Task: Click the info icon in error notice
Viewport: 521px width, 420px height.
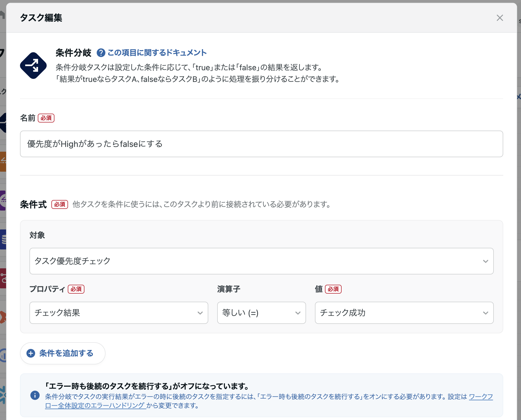Action: coord(35,395)
